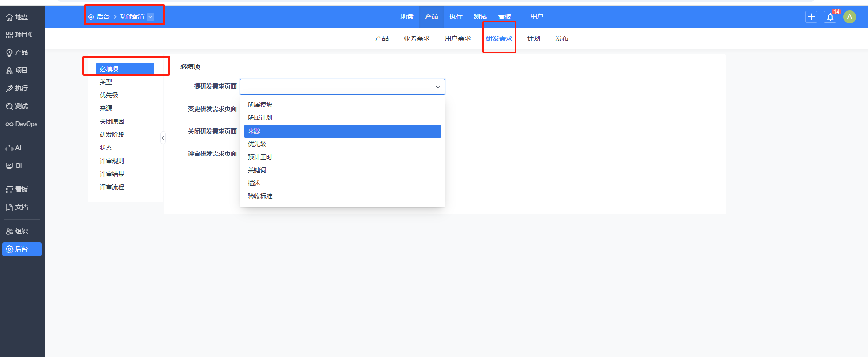This screenshot has height=357, width=868.
Task: Click 关闭原因 in the settings list
Action: coord(112,122)
